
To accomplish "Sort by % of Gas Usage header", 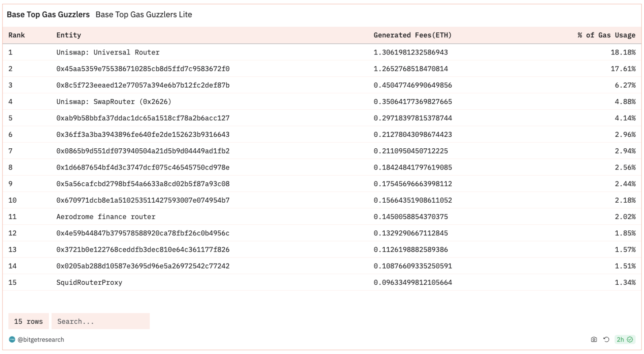I will coord(606,35).
